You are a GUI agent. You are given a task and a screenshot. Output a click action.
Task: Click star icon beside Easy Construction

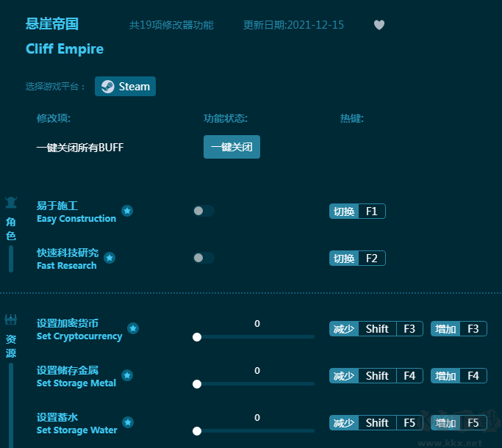click(x=127, y=211)
